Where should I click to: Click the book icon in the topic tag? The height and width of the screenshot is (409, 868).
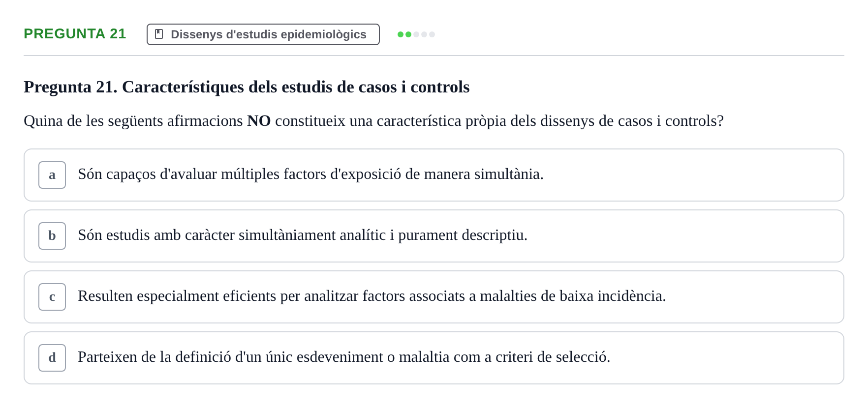click(159, 34)
